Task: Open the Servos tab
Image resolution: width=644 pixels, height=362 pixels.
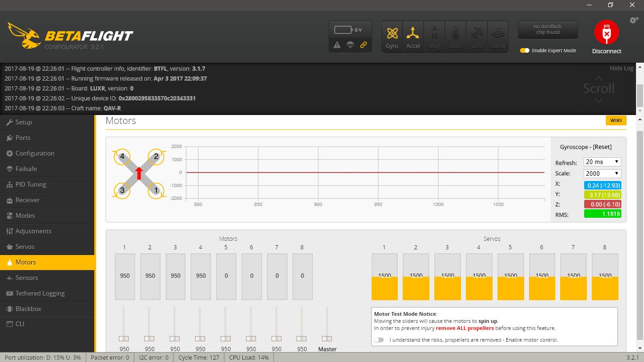Action: [47, 247]
